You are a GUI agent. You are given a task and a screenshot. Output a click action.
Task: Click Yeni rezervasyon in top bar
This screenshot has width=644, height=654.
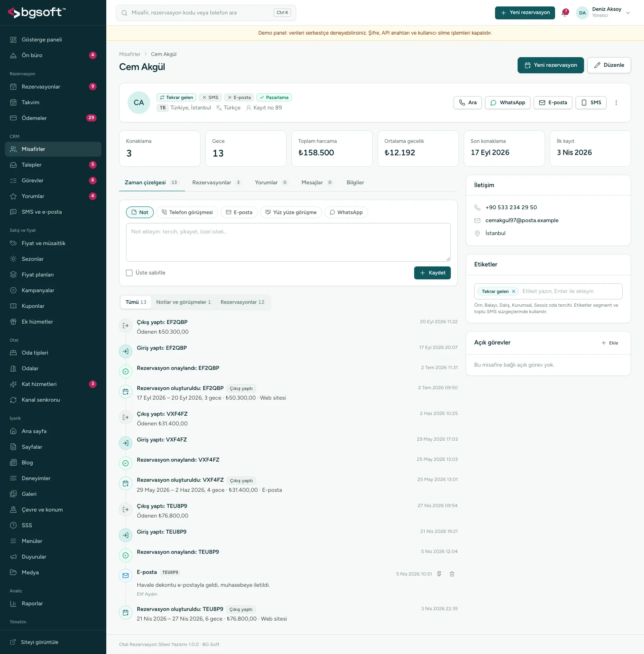[x=525, y=12]
